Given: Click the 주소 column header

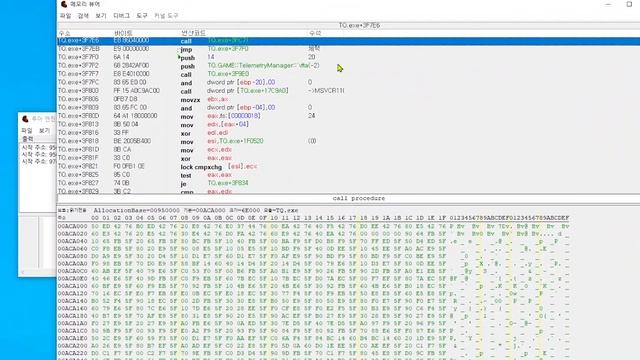Looking at the screenshot, I should (x=64, y=33).
